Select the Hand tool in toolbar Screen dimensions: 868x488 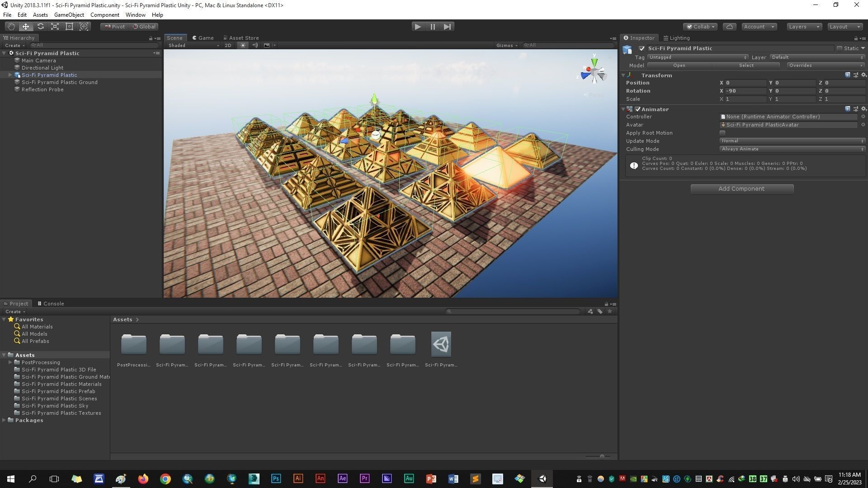click(11, 27)
